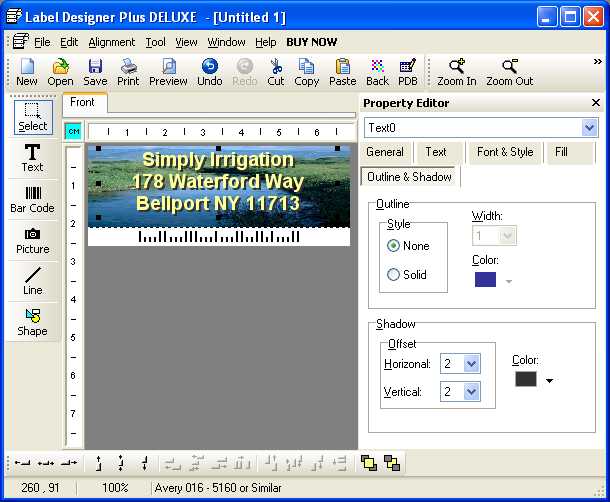
Task: Expand the Text0 object dropdown
Action: coord(589,128)
